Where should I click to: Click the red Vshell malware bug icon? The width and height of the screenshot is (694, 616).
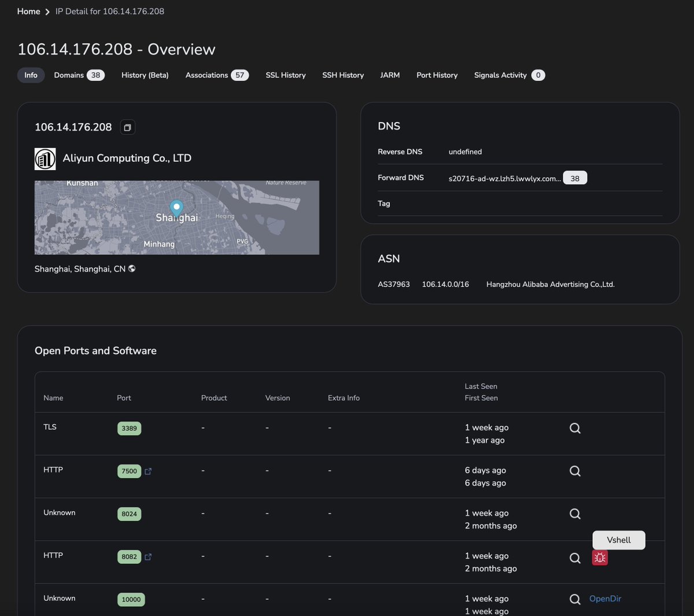pyautogui.click(x=600, y=558)
